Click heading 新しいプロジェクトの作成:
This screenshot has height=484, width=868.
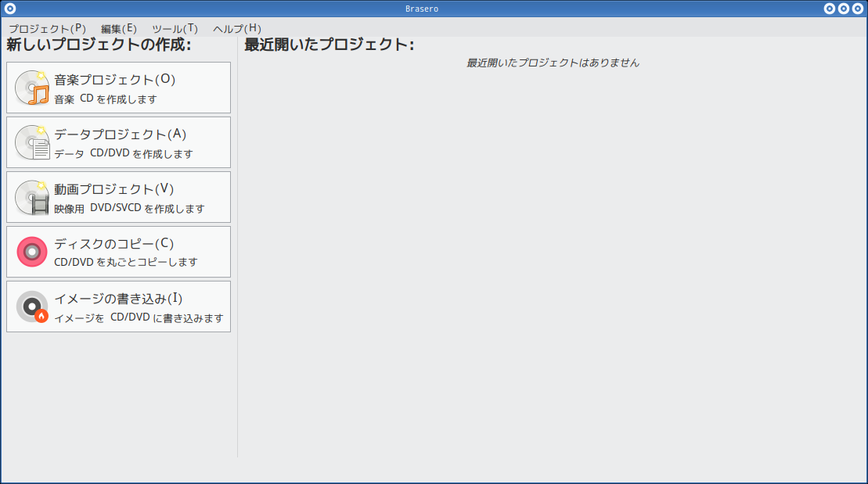99,45
